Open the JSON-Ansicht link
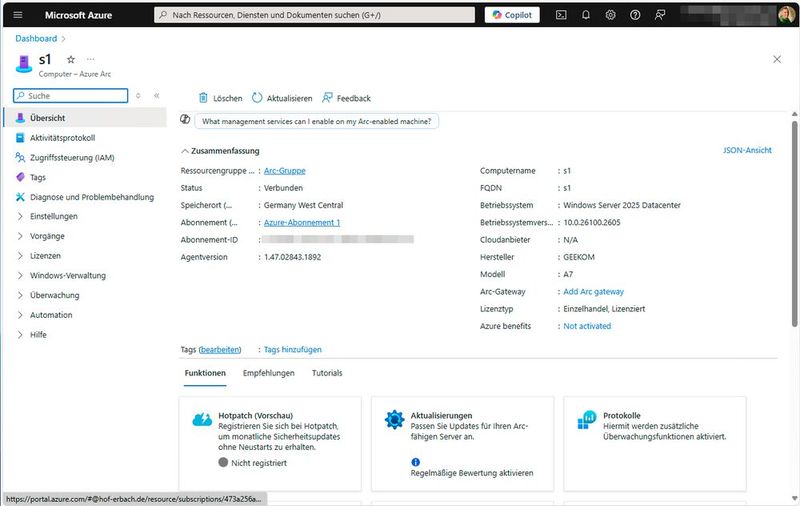 pos(747,150)
